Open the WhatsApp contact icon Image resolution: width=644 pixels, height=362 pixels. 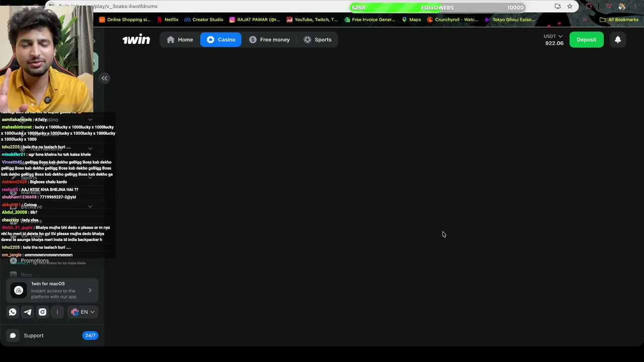click(13, 312)
